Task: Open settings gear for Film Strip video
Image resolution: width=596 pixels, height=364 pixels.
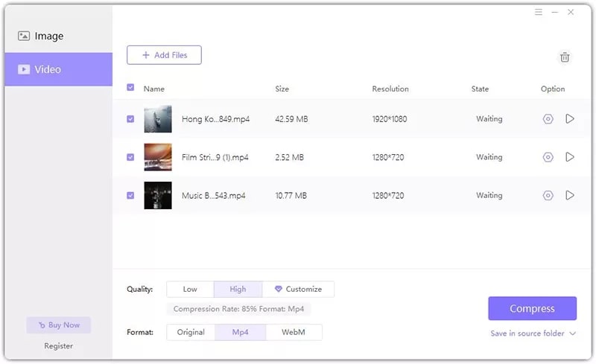Action: pos(548,157)
